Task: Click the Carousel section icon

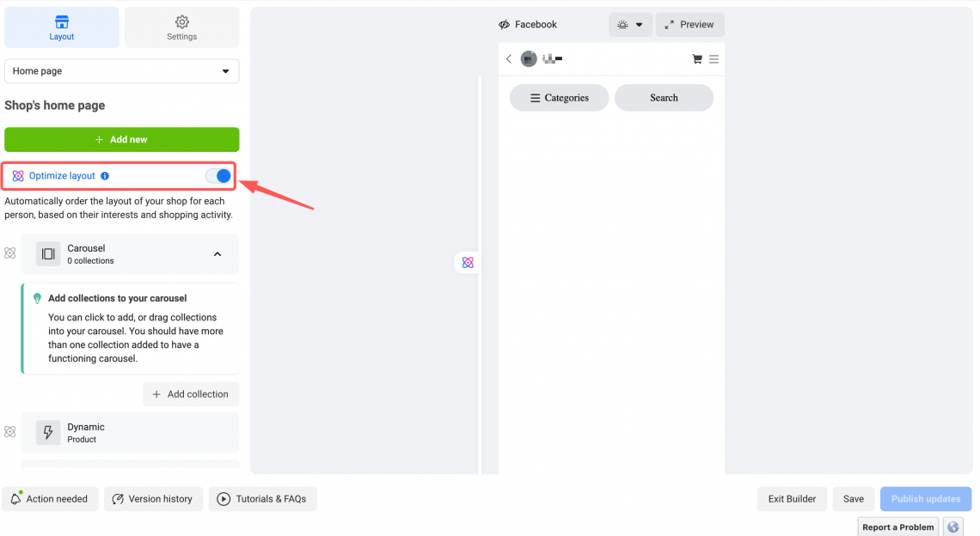Action: click(x=48, y=253)
